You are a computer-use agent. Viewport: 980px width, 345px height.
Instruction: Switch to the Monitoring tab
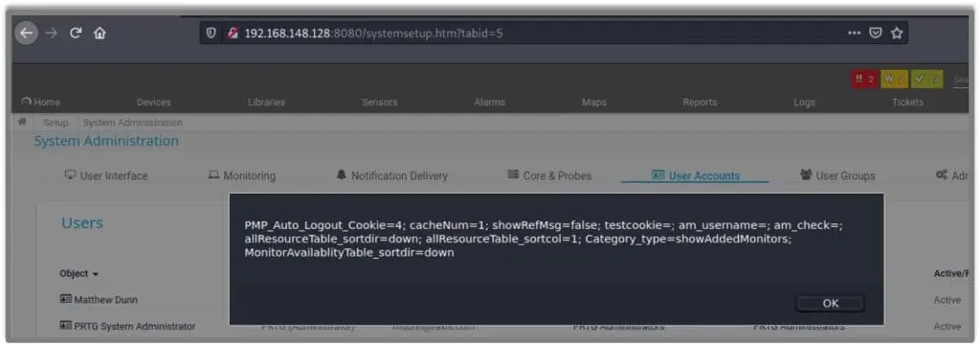pyautogui.click(x=241, y=176)
